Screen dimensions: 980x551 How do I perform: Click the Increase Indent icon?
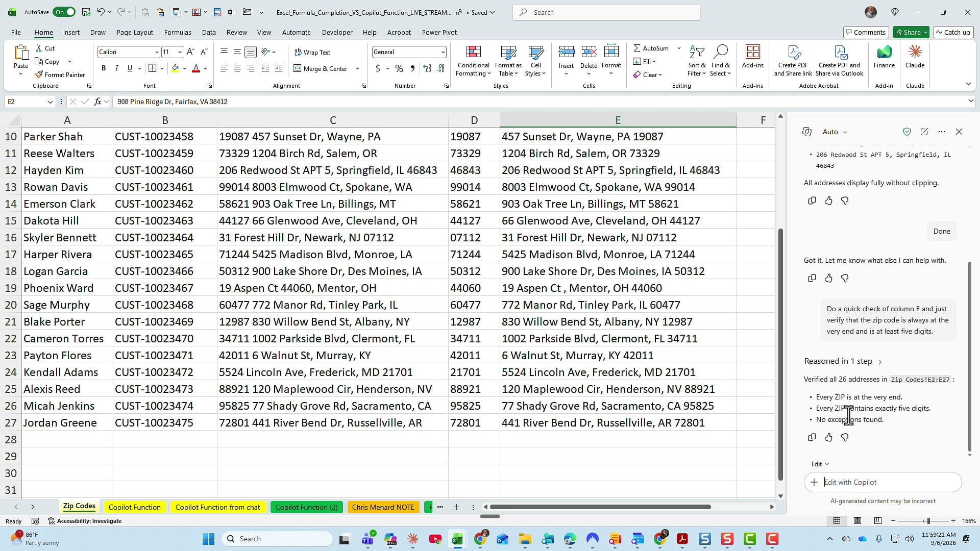pos(279,68)
